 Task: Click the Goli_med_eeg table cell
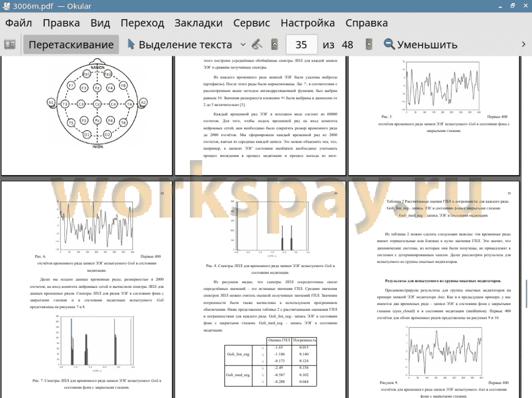click(238, 375)
